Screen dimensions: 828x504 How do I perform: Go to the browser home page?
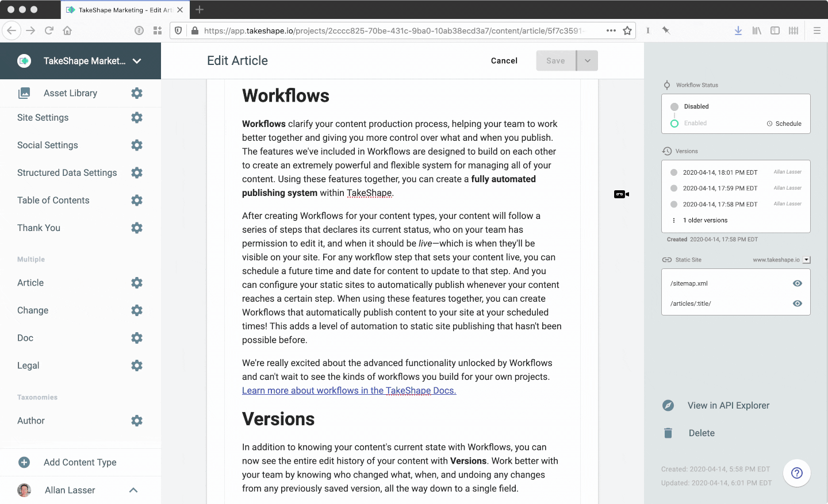coord(67,30)
